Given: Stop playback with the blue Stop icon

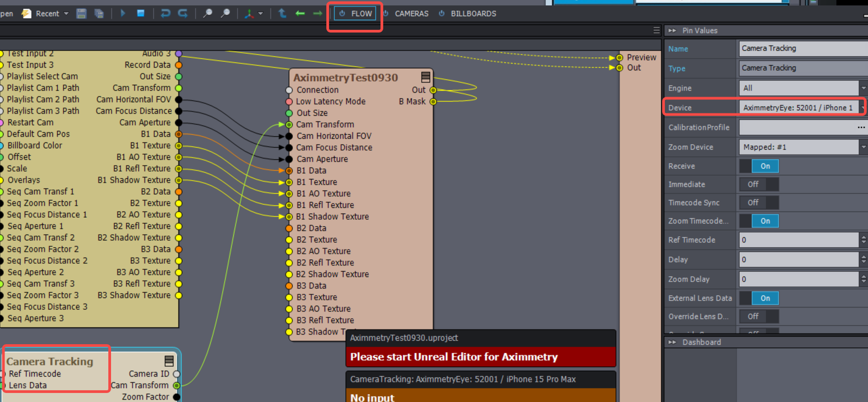Looking at the screenshot, I should pos(141,13).
